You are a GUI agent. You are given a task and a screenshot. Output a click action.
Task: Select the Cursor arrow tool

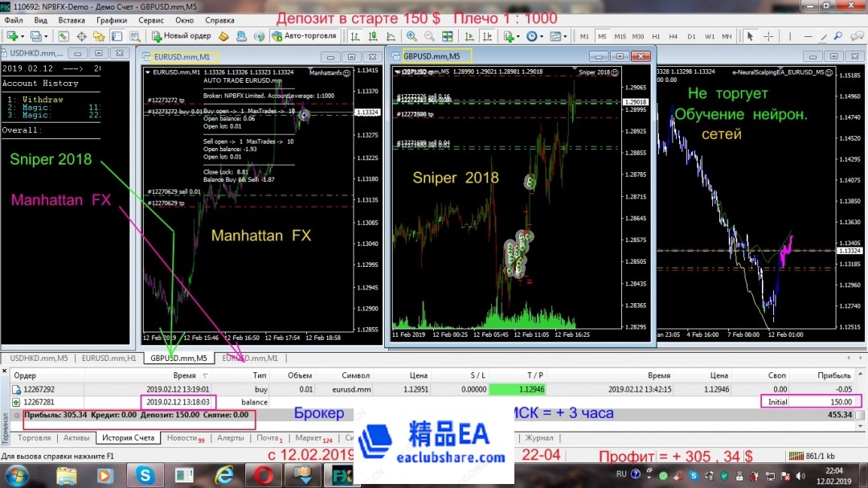pyautogui.click(x=750, y=36)
